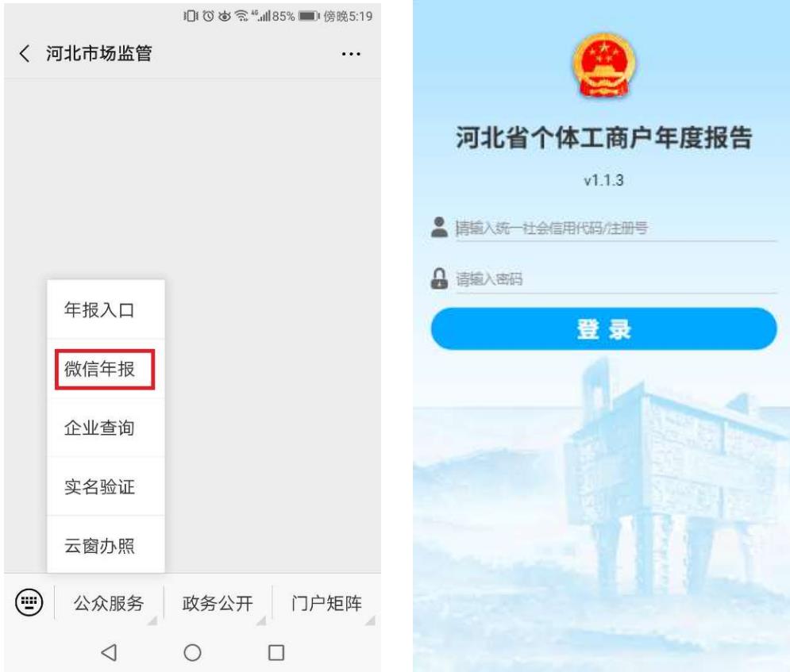Tap the Android home circle button

[x=192, y=653]
